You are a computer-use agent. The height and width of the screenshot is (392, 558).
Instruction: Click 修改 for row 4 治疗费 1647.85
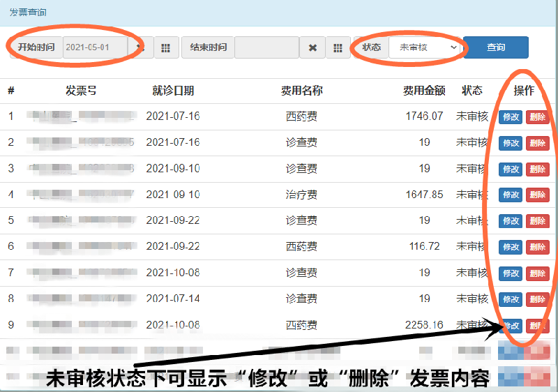(x=511, y=195)
